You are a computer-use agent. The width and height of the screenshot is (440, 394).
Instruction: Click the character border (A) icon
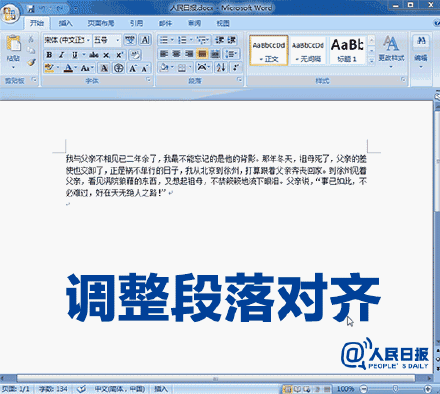tap(145, 40)
